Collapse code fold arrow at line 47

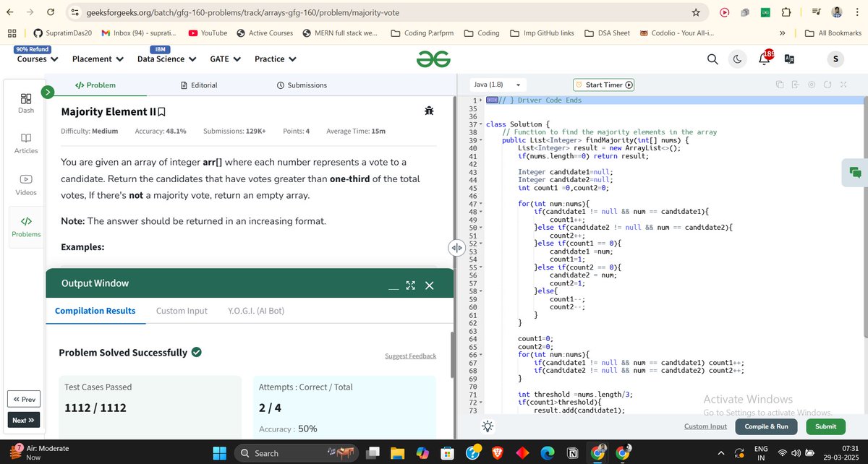click(481, 204)
